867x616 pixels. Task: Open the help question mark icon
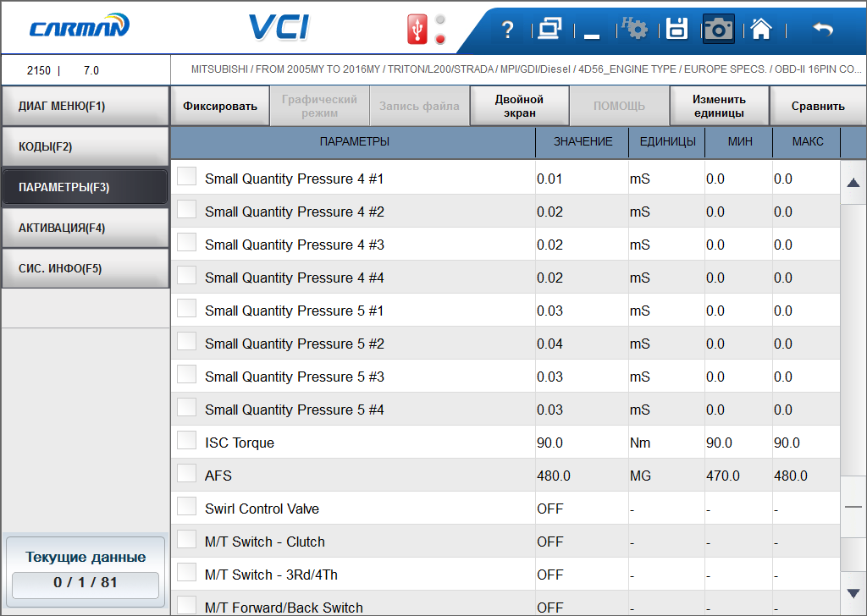(x=507, y=30)
